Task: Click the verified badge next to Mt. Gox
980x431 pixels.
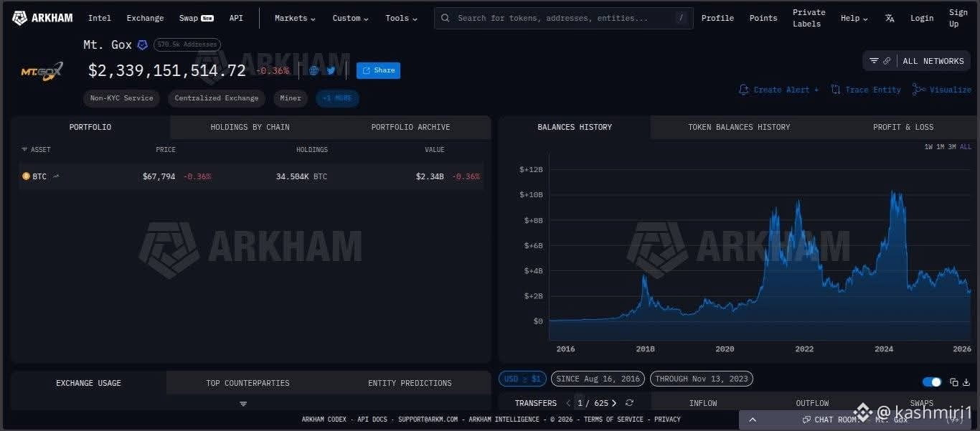Action: [x=142, y=45]
